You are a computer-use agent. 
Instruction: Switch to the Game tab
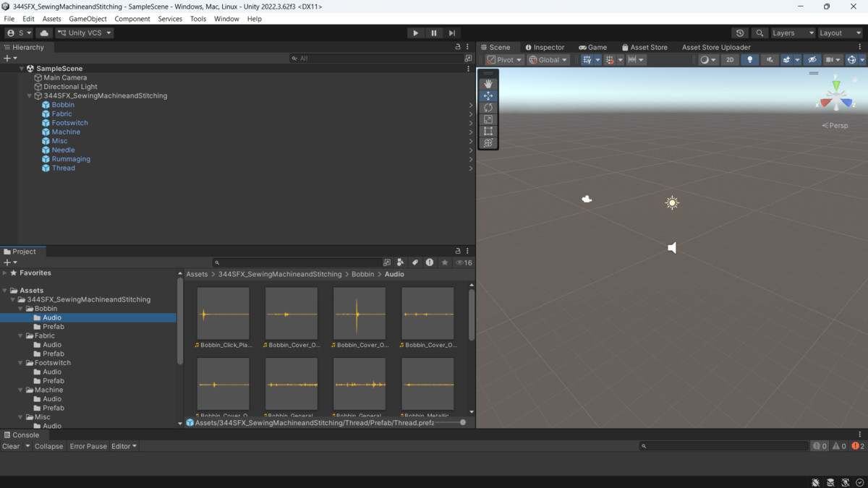pos(592,47)
